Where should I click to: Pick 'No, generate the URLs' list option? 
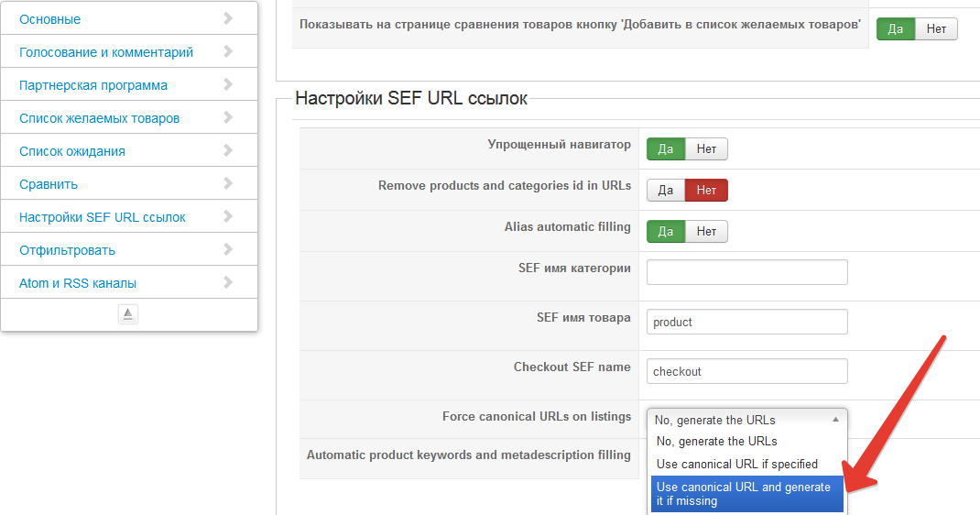717,441
